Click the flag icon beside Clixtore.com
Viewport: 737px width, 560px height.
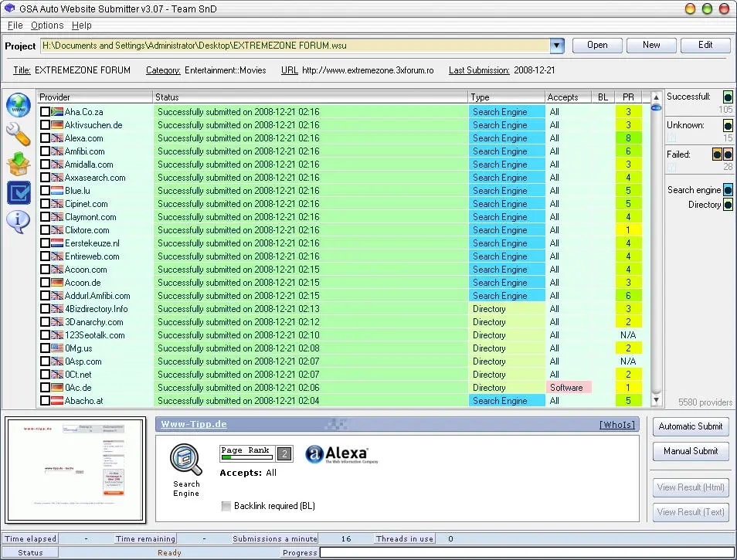coord(57,230)
